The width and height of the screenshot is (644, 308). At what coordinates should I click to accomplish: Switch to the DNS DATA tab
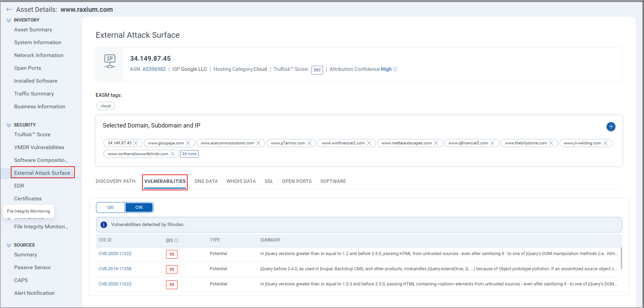tap(206, 181)
